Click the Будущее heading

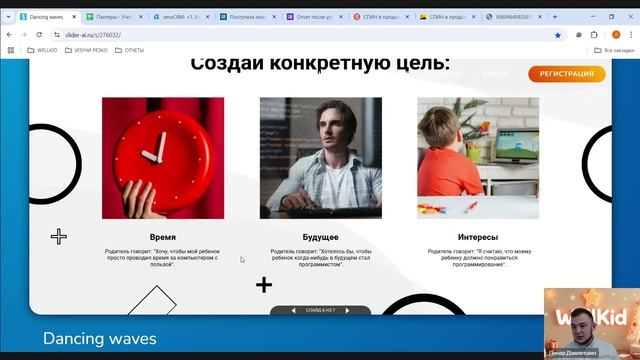320,237
